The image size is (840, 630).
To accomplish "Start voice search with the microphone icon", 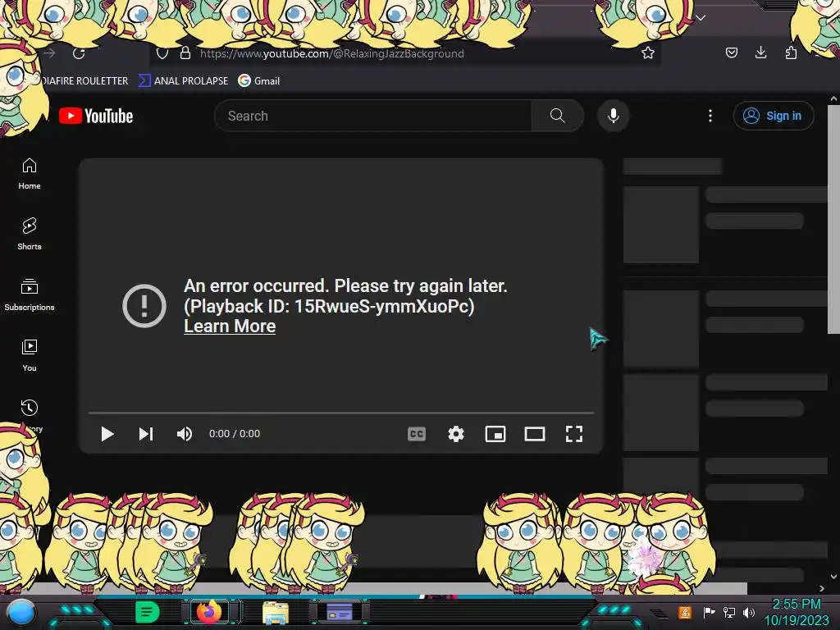I will point(614,116).
